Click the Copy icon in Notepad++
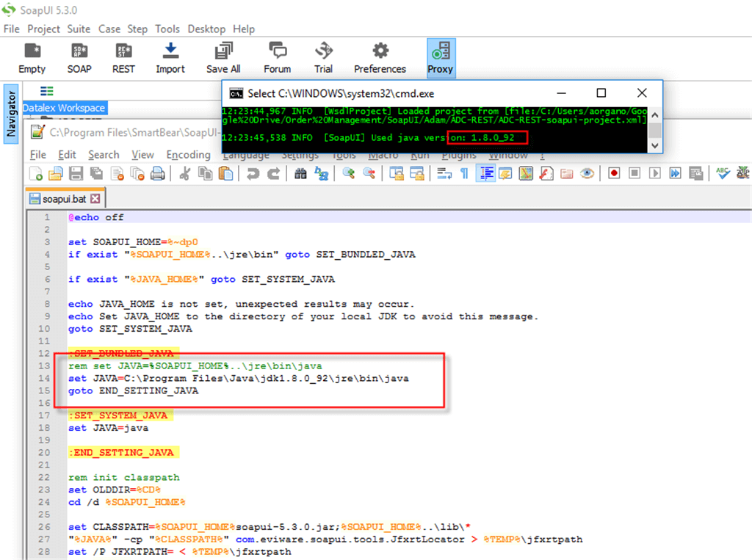This screenshot has width=752, height=560. point(206,173)
